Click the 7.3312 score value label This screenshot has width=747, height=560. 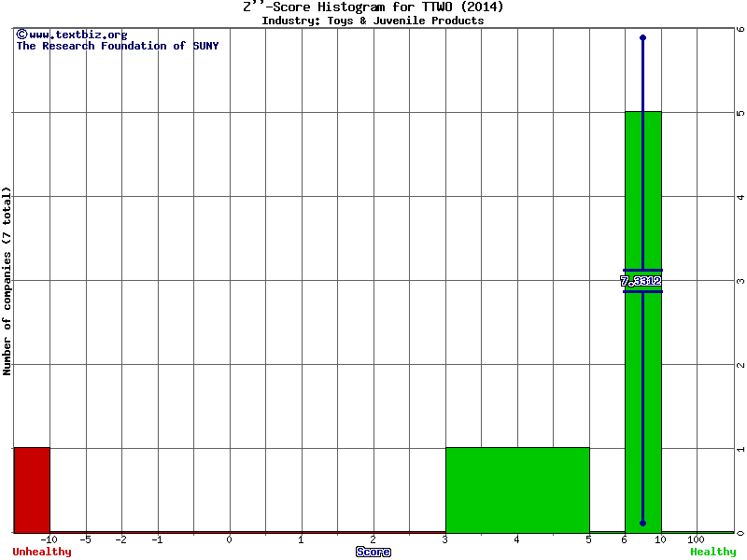(641, 281)
